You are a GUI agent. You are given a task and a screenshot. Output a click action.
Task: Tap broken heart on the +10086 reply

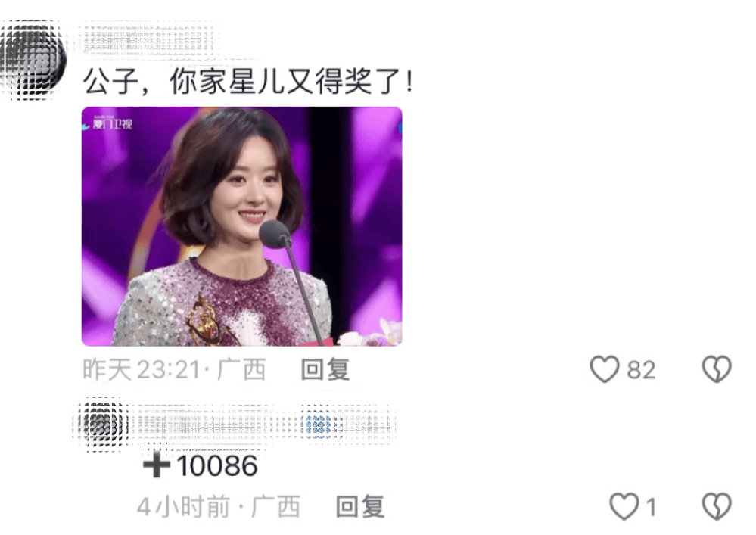(x=717, y=506)
